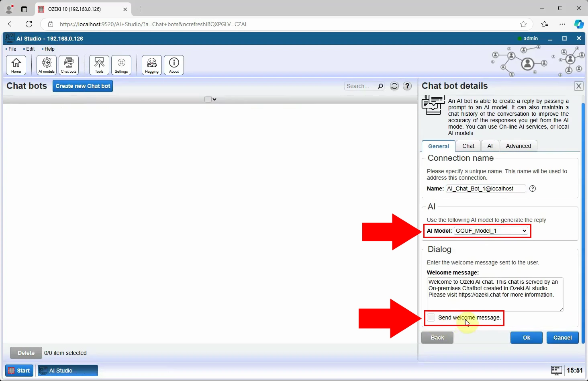Add page to favorites with star icon
The image size is (588, 381).
[x=523, y=24]
